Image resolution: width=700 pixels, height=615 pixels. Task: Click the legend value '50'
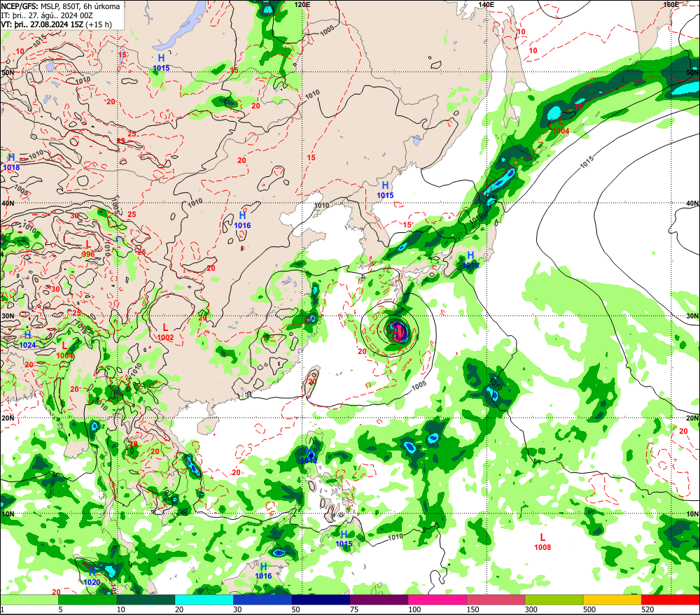[296, 609]
